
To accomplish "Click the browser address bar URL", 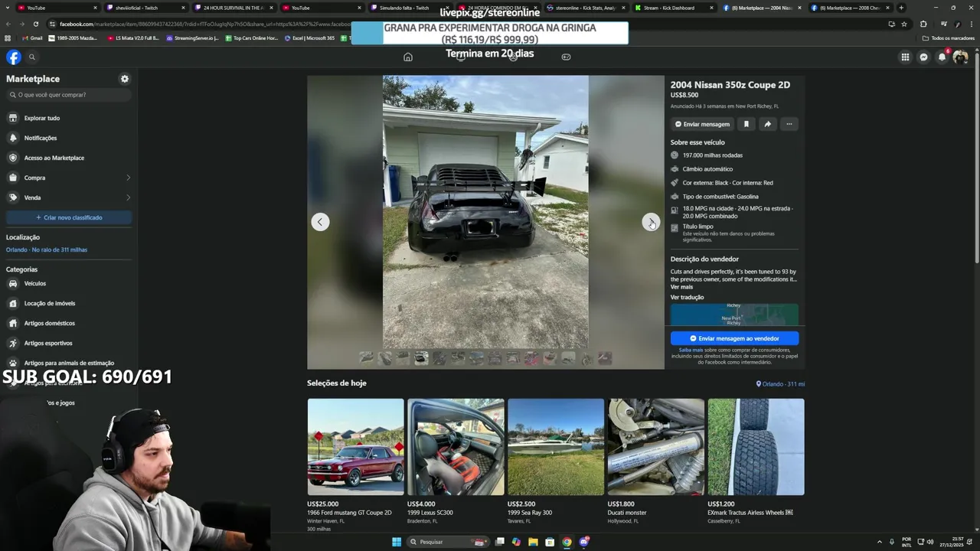I will click(x=207, y=24).
